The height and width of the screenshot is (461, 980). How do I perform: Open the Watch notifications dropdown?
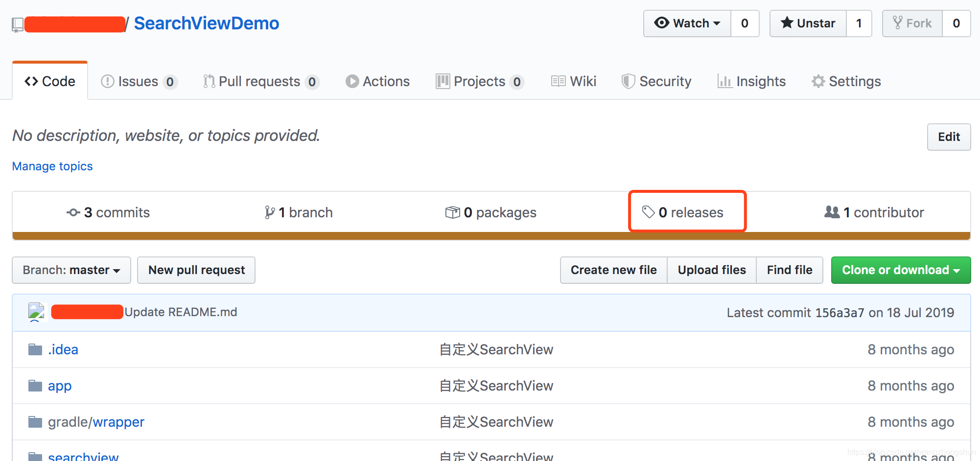(x=687, y=23)
